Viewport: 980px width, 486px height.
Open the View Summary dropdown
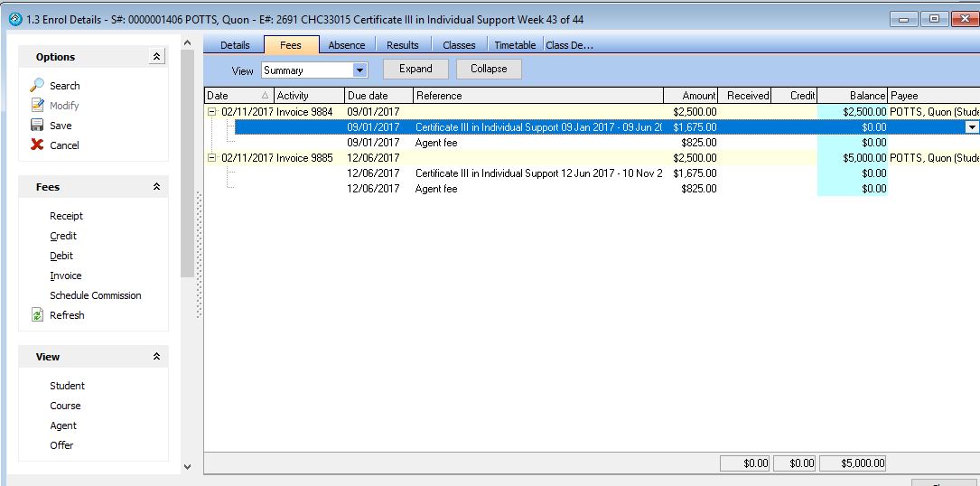359,70
